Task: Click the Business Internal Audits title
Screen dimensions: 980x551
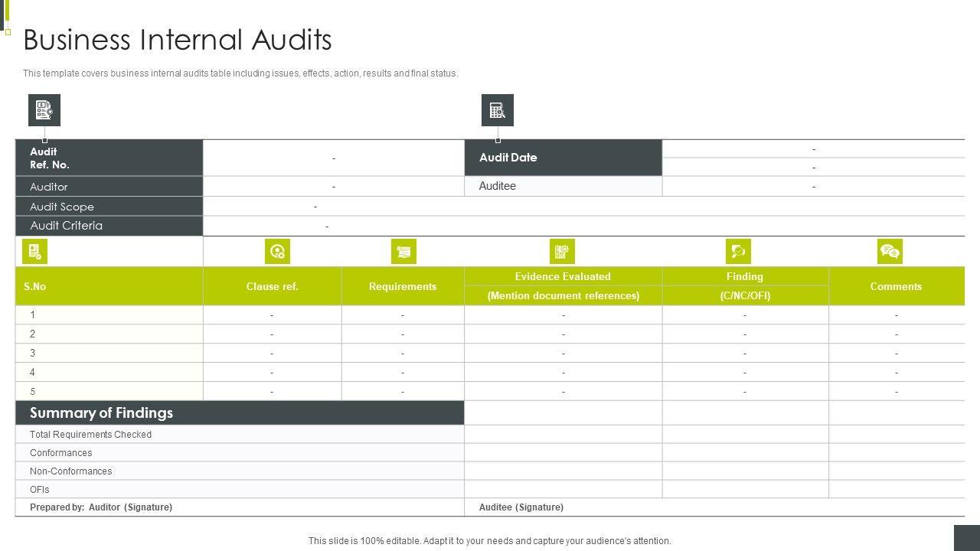Action: [x=178, y=40]
